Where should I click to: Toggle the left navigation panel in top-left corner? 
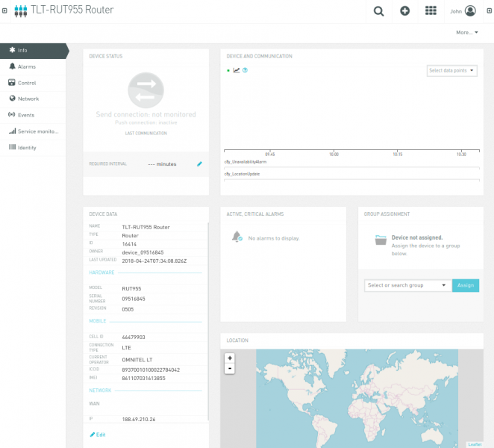[5, 11]
